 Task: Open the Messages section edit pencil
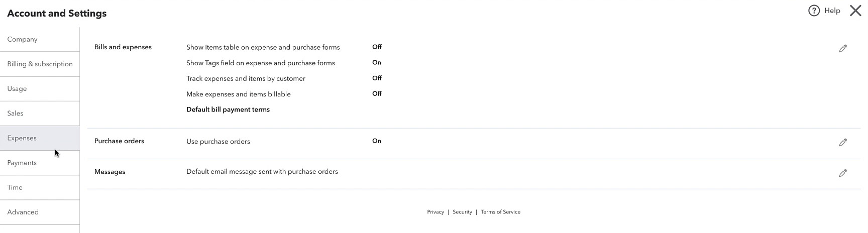[843, 173]
